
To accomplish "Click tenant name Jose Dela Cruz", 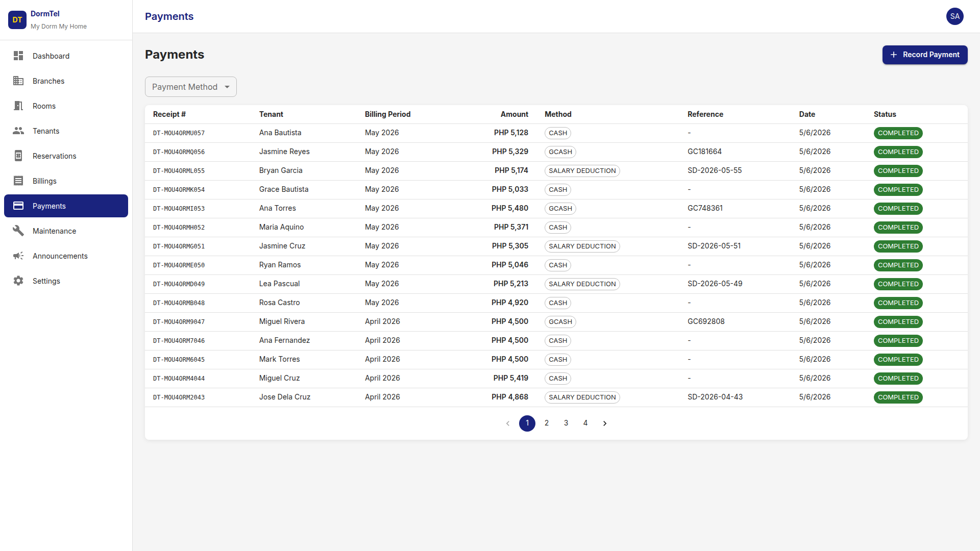I will 285,397.
